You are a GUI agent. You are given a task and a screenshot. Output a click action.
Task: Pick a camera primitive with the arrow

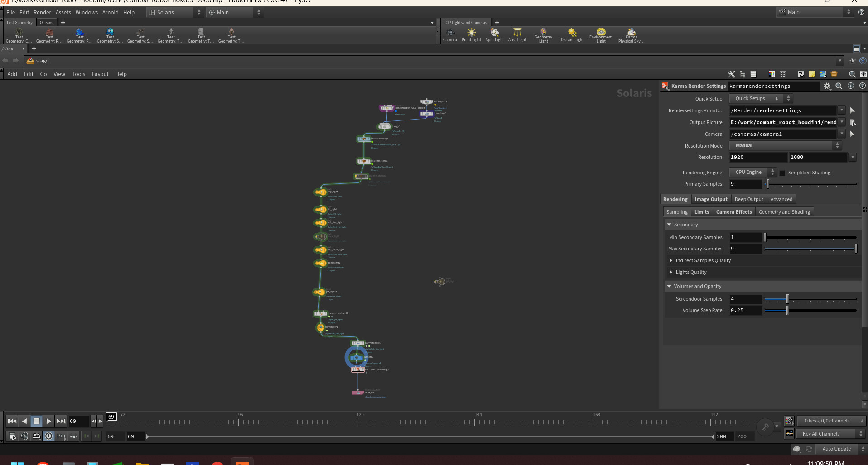pyautogui.click(x=852, y=134)
